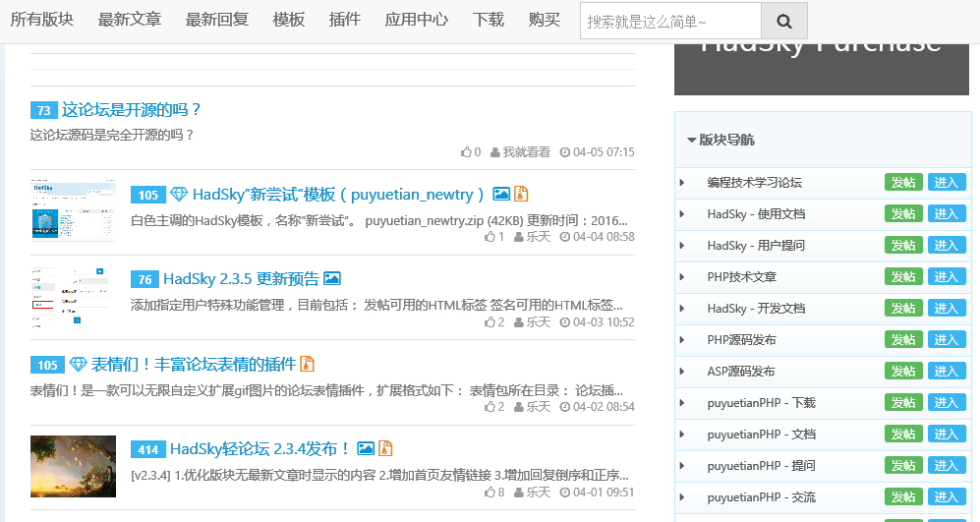
Task: Open HadSky轻论坛 2.3.4发布！ post
Action: pyautogui.click(x=260, y=449)
